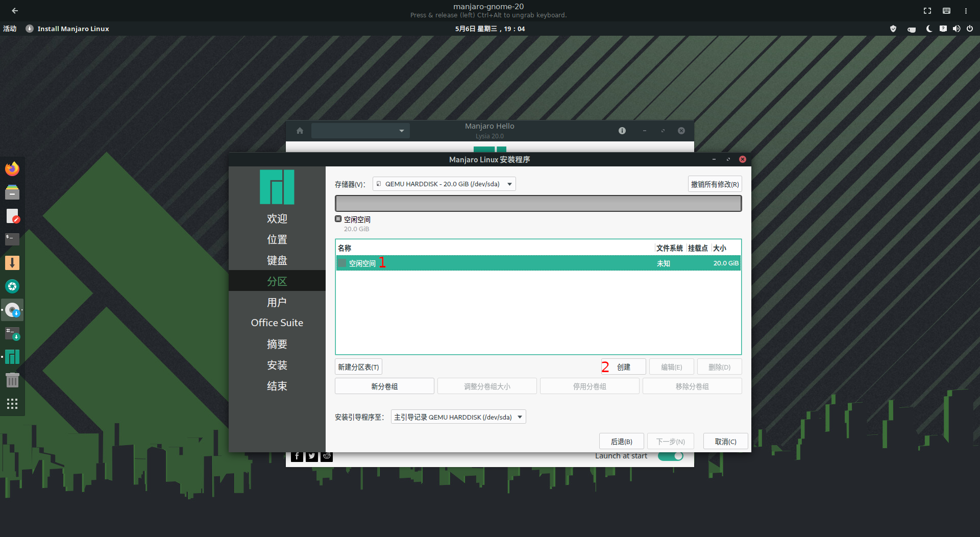This screenshot has width=980, height=537.
Task: Open the teal camera-shutter dock icon
Action: [x=12, y=286]
